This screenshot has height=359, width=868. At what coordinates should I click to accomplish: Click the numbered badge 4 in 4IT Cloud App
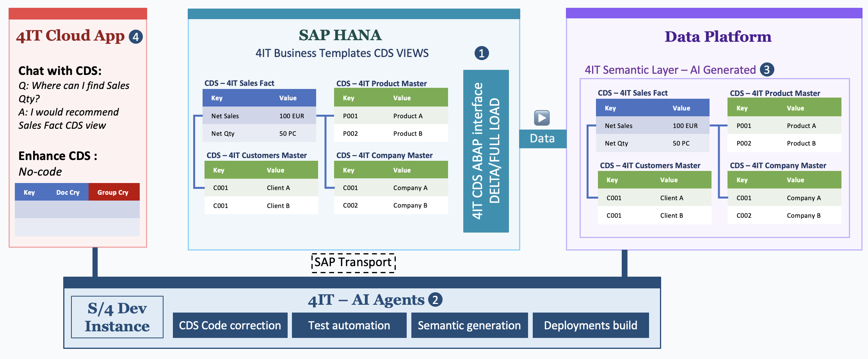click(135, 37)
